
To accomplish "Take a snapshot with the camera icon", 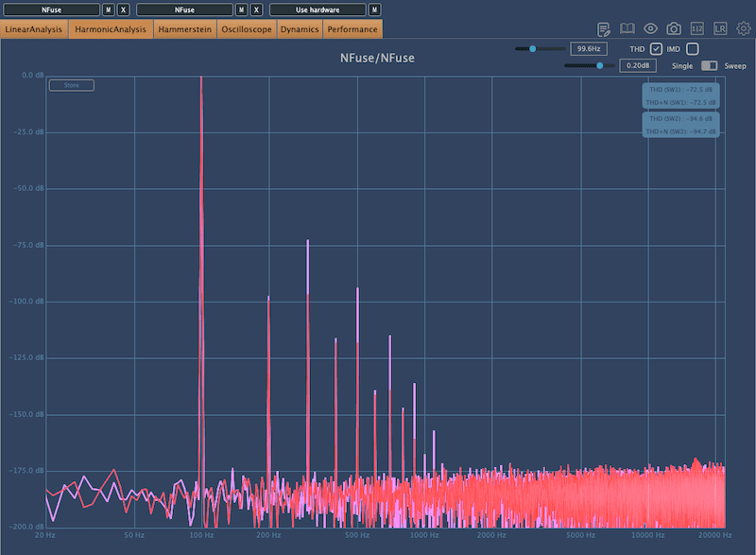I will [x=674, y=29].
